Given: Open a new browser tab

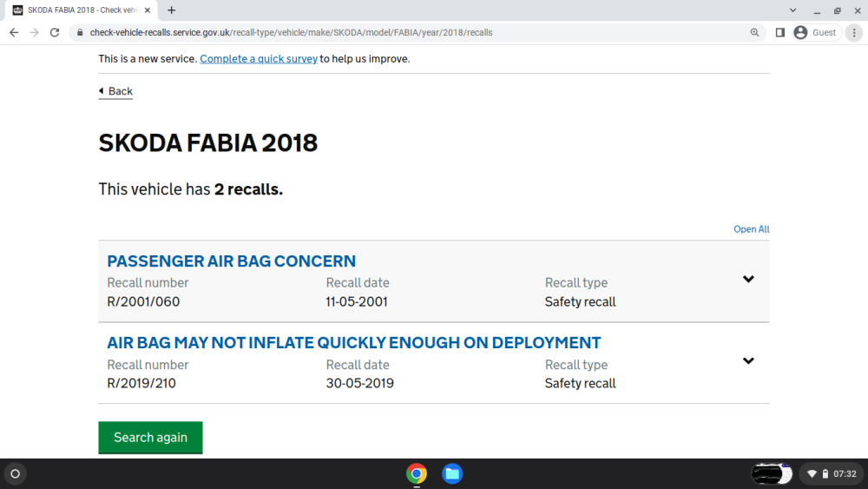Looking at the screenshot, I should click(172, 10).
